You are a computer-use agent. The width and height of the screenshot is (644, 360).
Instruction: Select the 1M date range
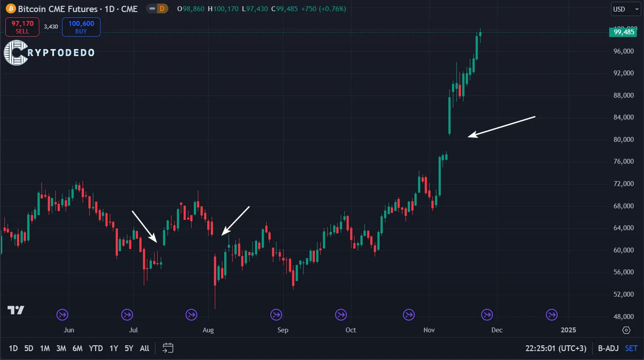[x=45, y=348]
